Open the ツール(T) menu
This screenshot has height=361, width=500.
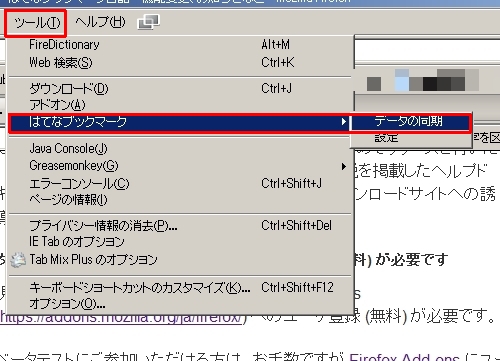pyautogui.click(x=36, y=23)
